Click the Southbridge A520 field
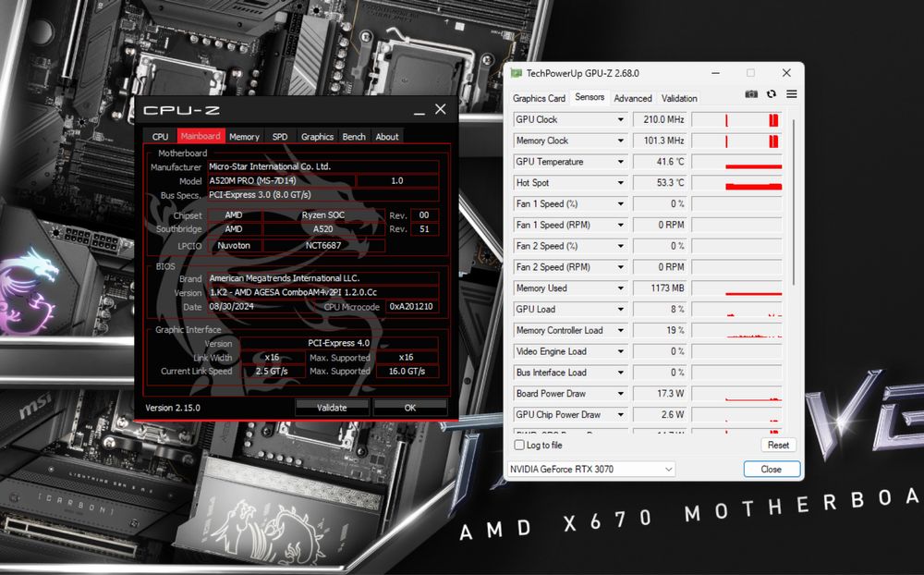Image resolution: width=924 pixels, height=575 pixels. tap(322, 229)
